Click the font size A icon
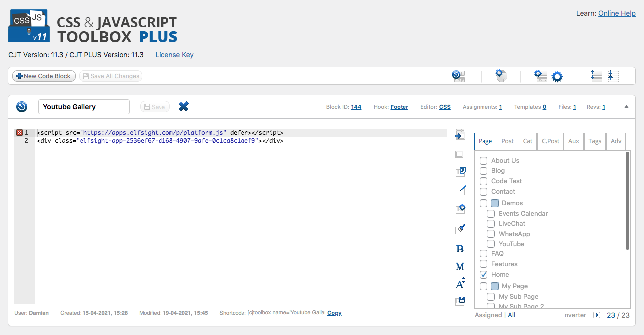The width and height of the screenshot is (644, 335). [x=460, y=284]
